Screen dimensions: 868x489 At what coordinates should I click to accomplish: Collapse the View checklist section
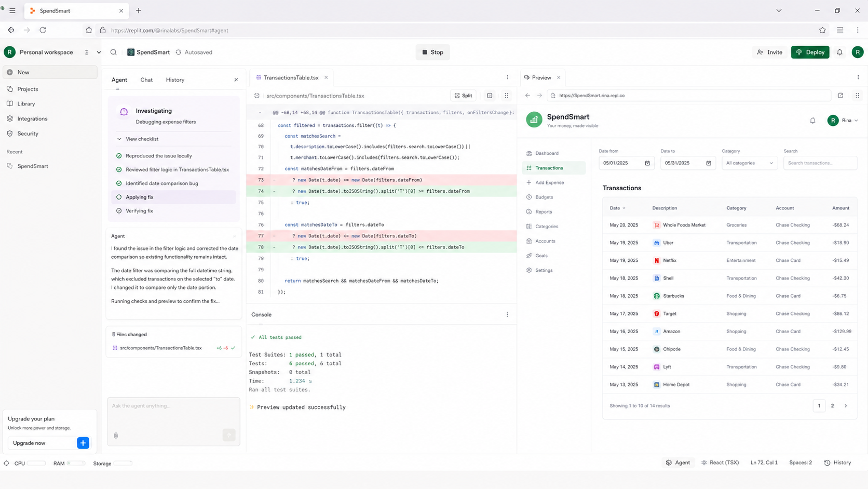pos(138,139)
